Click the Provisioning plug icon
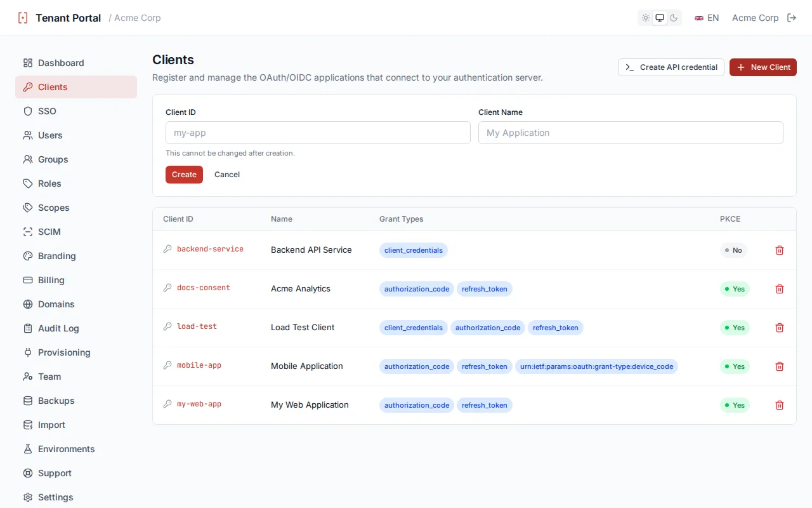Viewport: 812px width, 508px height. [x=28, y=352]
